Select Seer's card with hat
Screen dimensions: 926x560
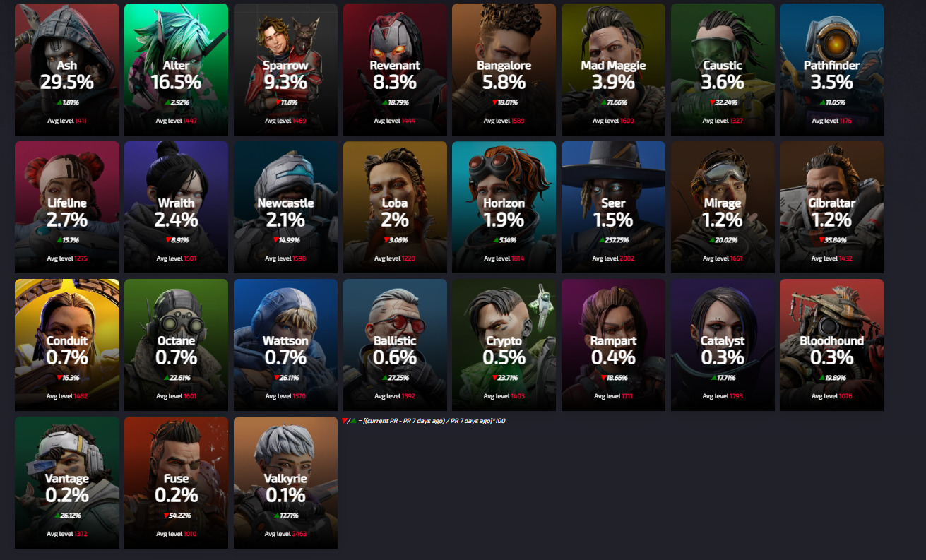(613, 207)
